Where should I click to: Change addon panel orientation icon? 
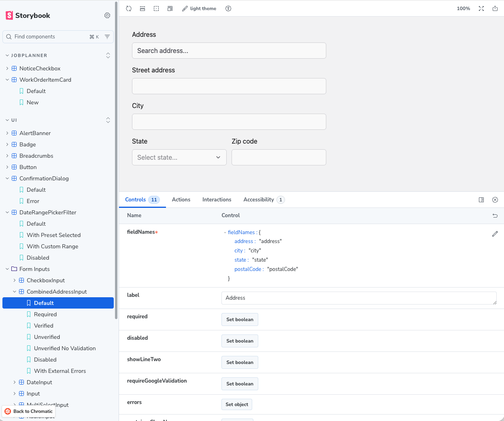[x=481, y=200]
